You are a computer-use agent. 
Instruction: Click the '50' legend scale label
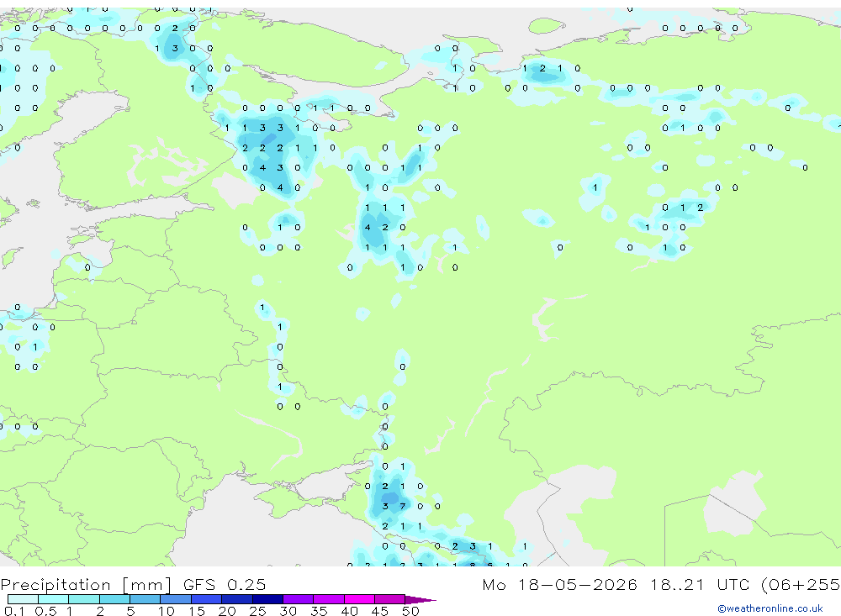(x=410, y=611)
